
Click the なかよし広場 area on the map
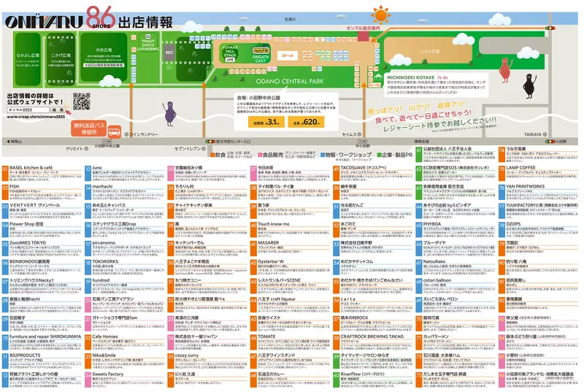[27, 59]
